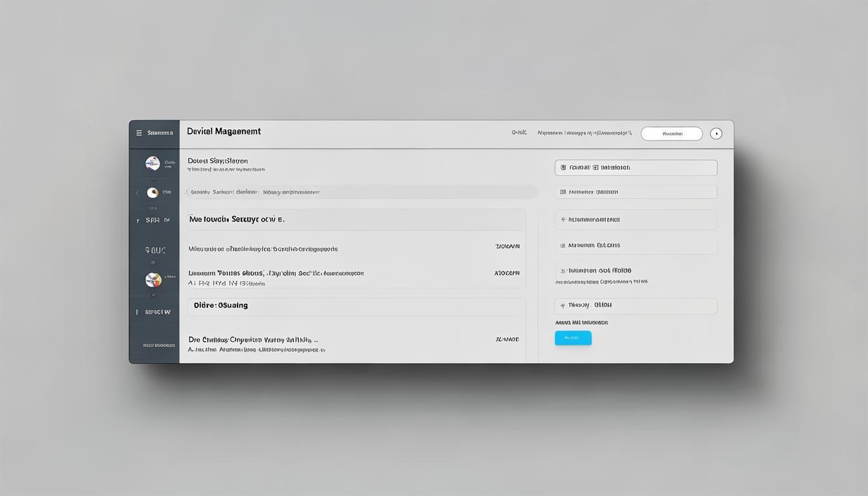
Task: Click the top circular avatar in the sidebar
Action: point(152,163)
